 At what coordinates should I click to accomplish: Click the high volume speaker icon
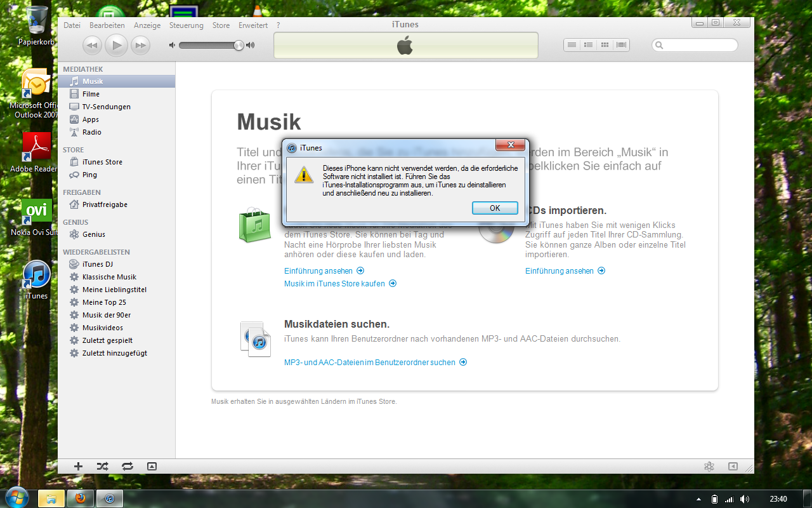pyautogui.click(x=250, y=45)
